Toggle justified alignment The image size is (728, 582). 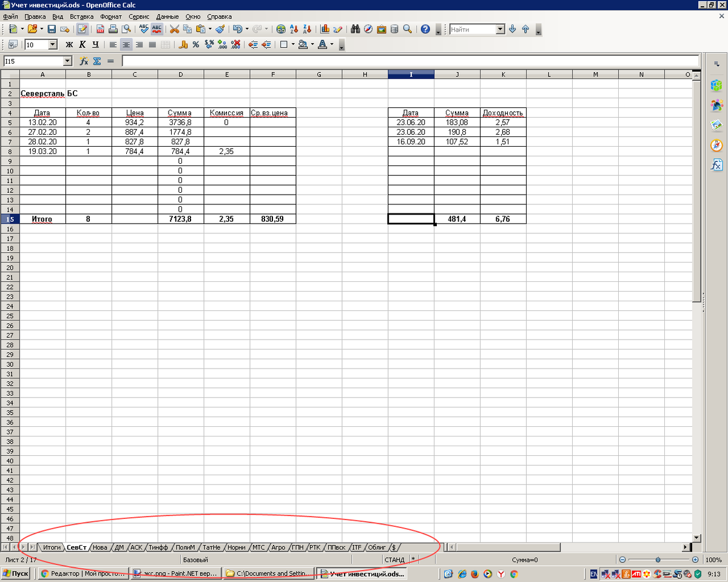click(x=152, y=44)
